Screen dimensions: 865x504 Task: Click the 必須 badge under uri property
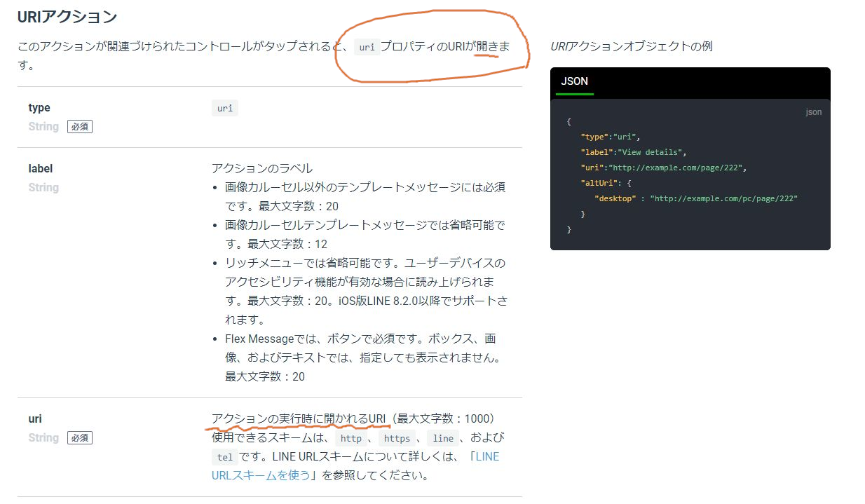(80, 438)
